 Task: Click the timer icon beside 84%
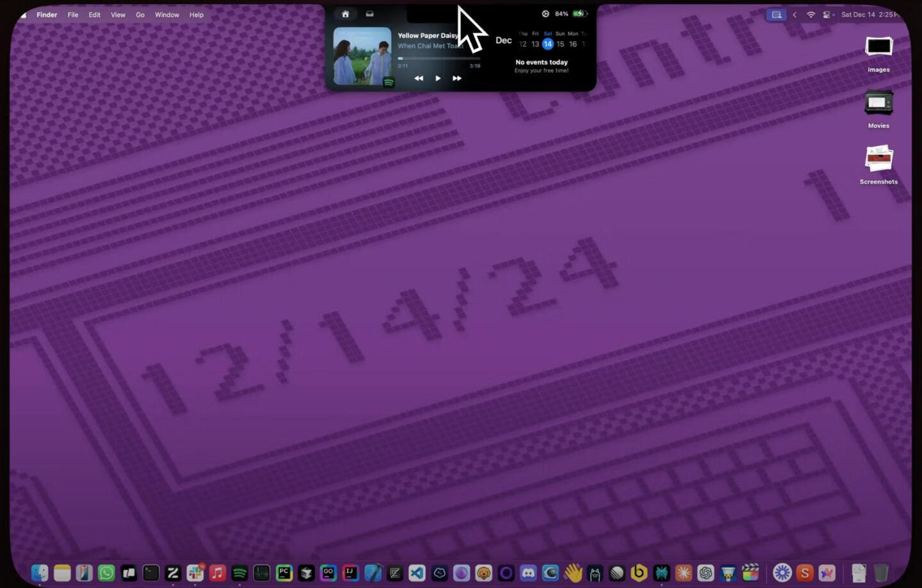pyautogui.click(x=546, y=13)
